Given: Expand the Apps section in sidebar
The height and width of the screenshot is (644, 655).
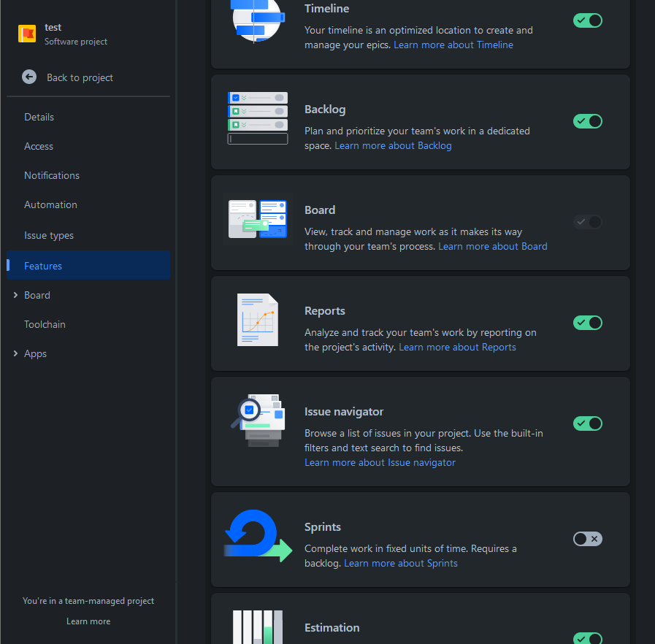Looking at the screenshot, I should tap(15, 353).
